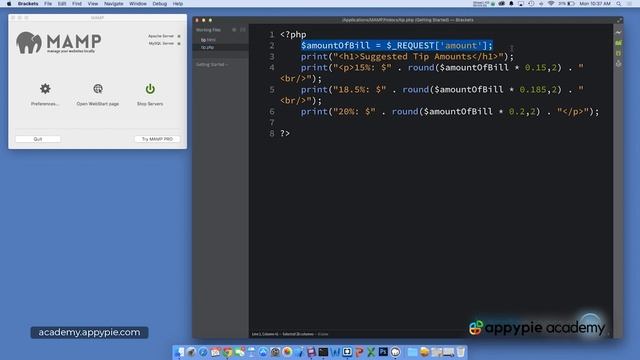Open Excel from the Dock

[371, 352]
